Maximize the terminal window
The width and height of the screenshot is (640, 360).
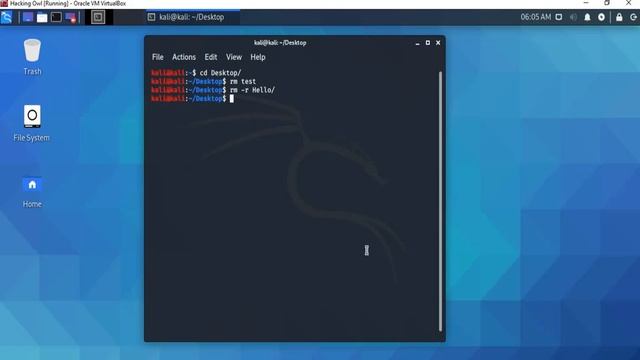point(428,43)
